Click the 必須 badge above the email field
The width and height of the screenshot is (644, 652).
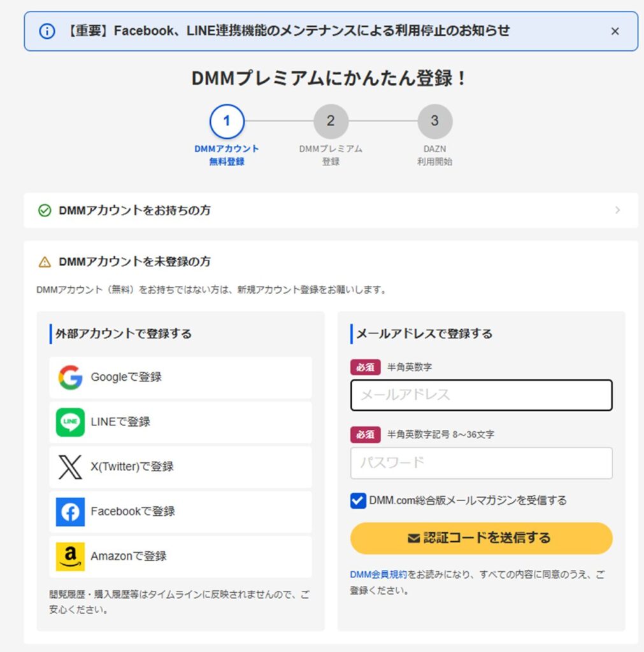pos(365,367)
